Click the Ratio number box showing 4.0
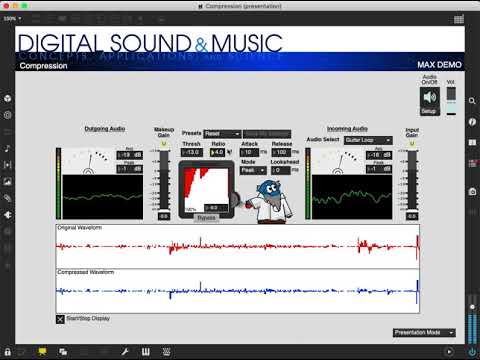This screenshot has height=360, width=480. click(x=217, y=153)
